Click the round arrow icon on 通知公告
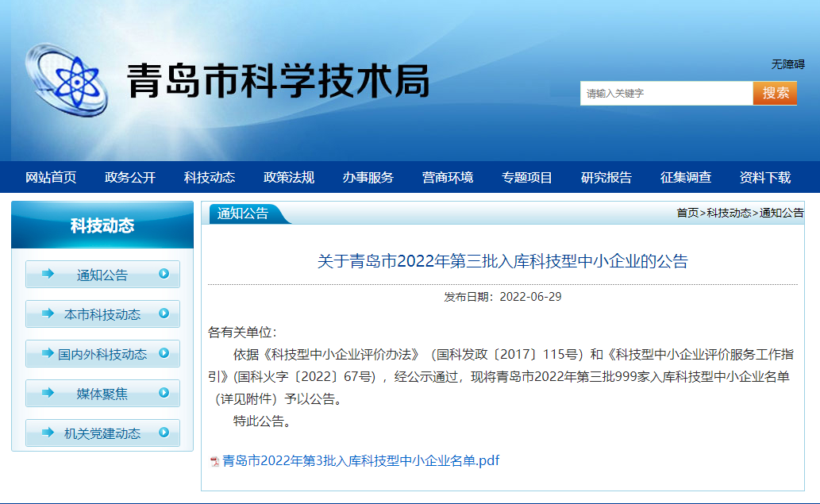 164,274
